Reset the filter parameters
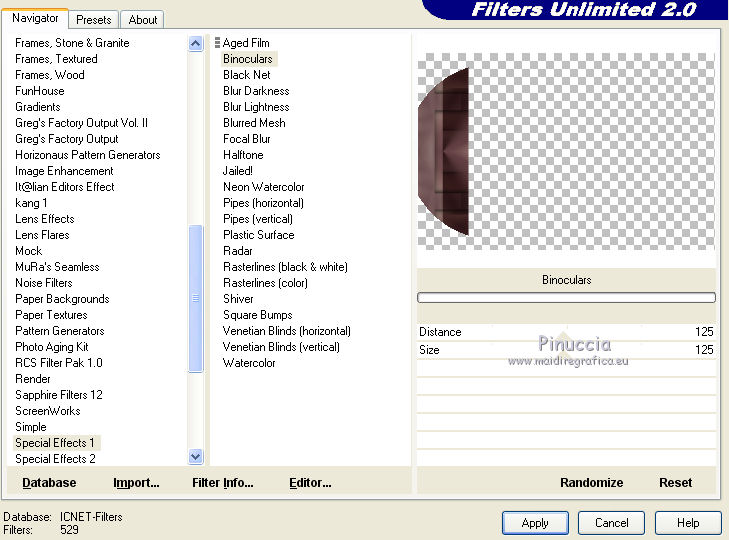729x540 pixels. tap(676, 483)
